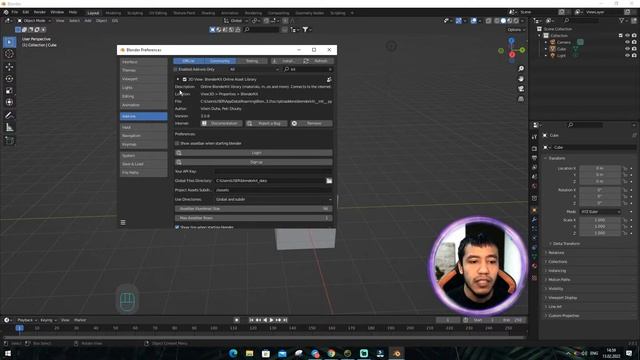This screenshot has height=360, width=640.
Task: Open Blender in the Windows taskbar
Action: (x=396, y=353)
